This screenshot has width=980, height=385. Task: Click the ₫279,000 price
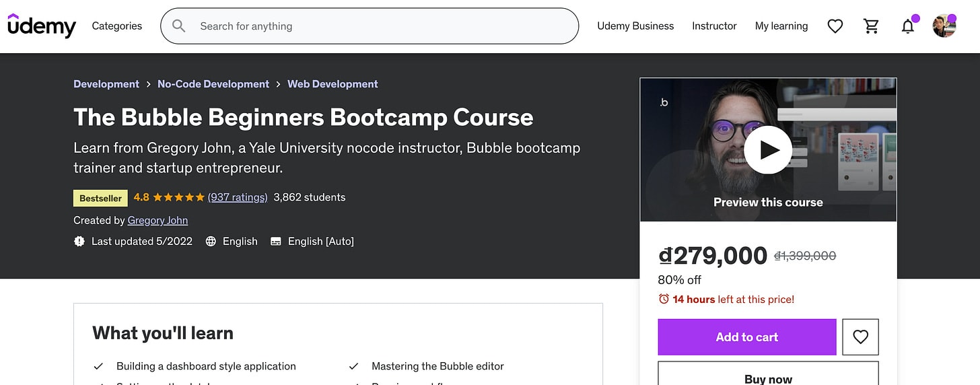(713, 256)
